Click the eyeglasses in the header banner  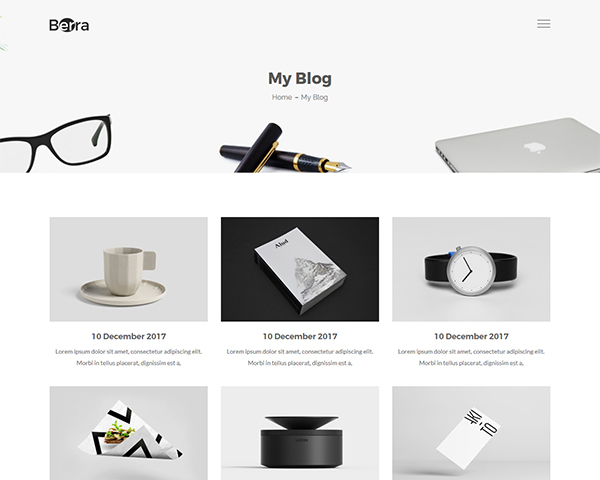(55, 144)
